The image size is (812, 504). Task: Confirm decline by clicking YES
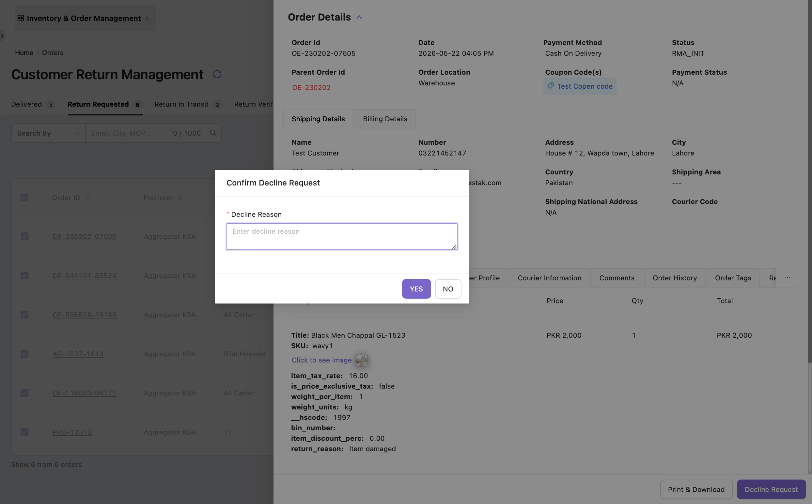pos(416,289)
